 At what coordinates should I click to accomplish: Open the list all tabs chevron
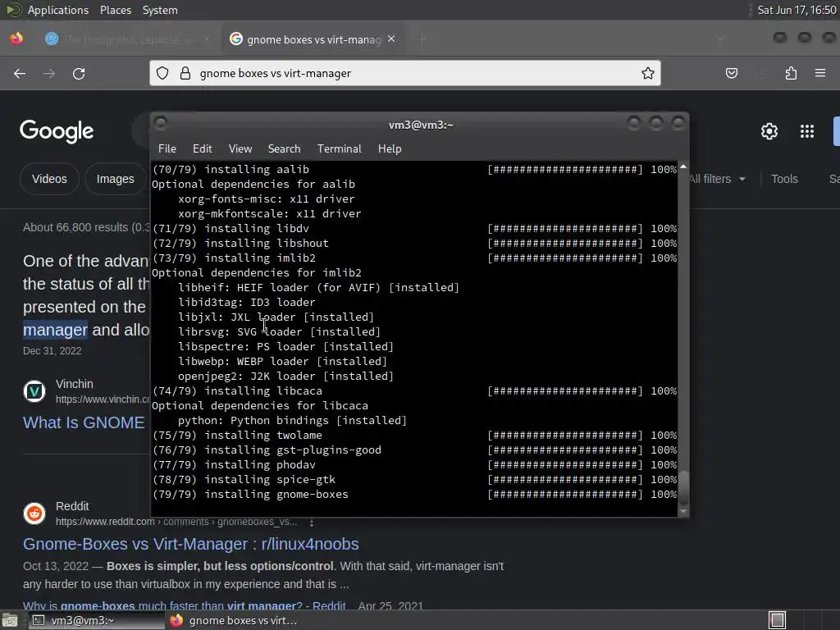point(720,39)
